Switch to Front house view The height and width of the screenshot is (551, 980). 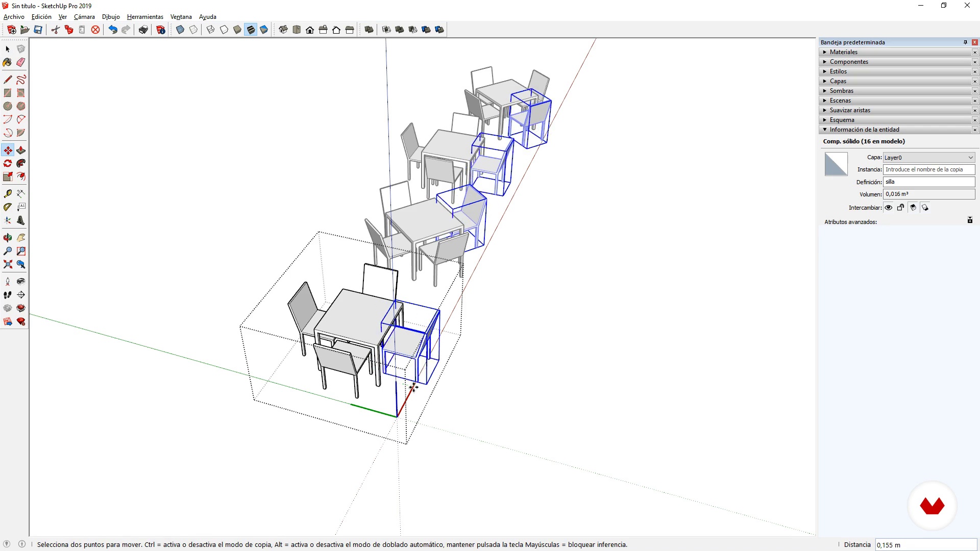tap(310, 30)
